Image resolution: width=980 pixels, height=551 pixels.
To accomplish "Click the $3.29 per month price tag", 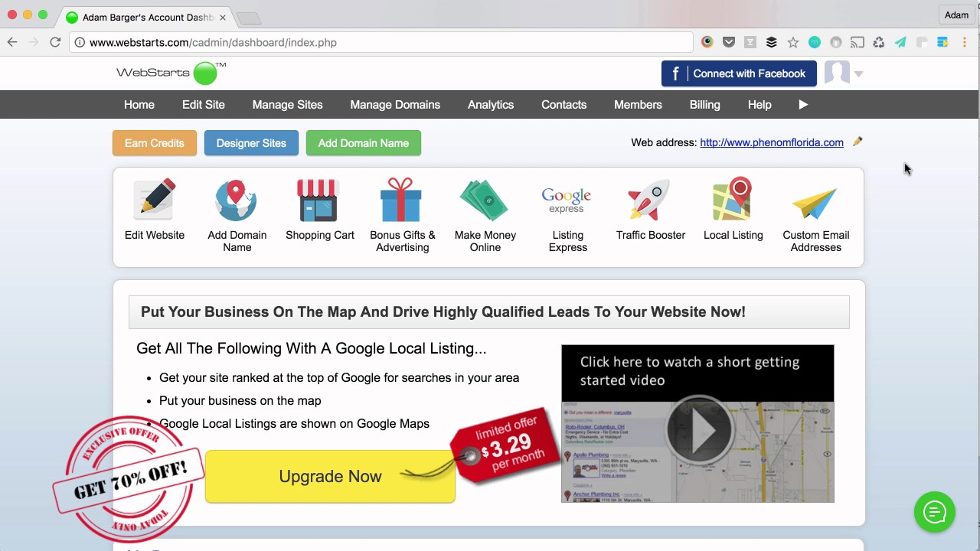I will click(505, 447).
